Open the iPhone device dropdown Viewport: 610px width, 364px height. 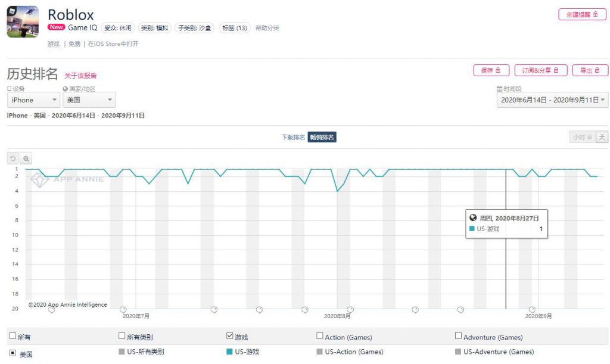pos(34,100)
